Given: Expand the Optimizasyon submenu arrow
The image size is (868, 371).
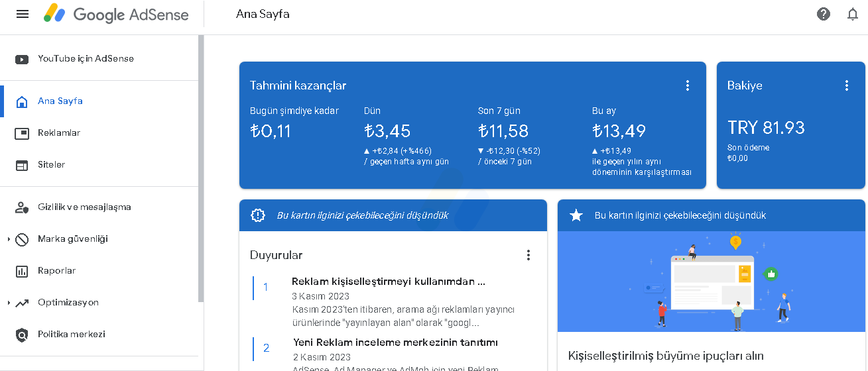Looking at the screenshot, I should [x=9, y=303].
